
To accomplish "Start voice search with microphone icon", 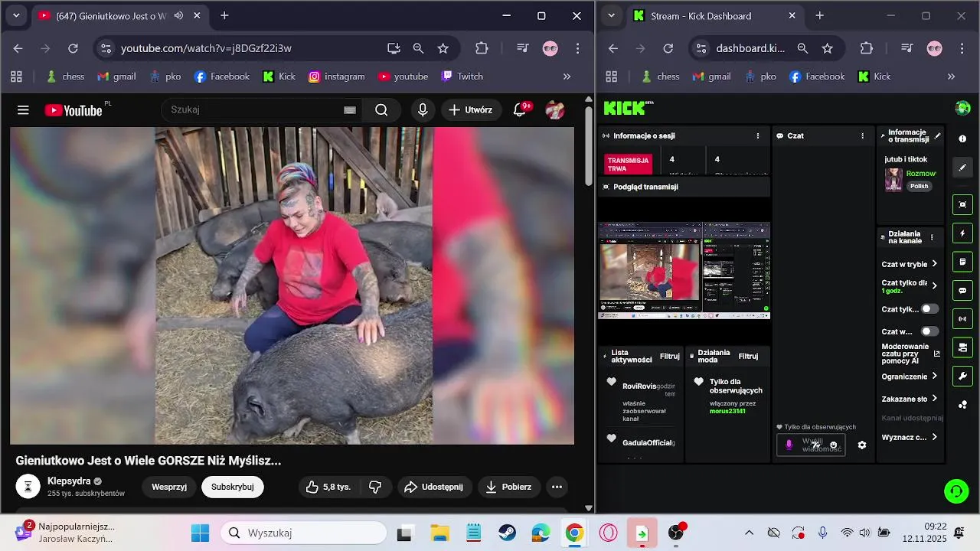I will [423, 110].
